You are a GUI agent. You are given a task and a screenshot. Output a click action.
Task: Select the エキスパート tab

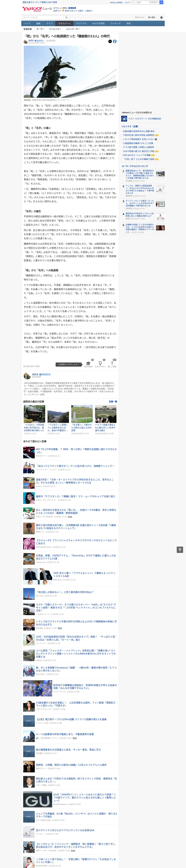[x=64, y=24]
